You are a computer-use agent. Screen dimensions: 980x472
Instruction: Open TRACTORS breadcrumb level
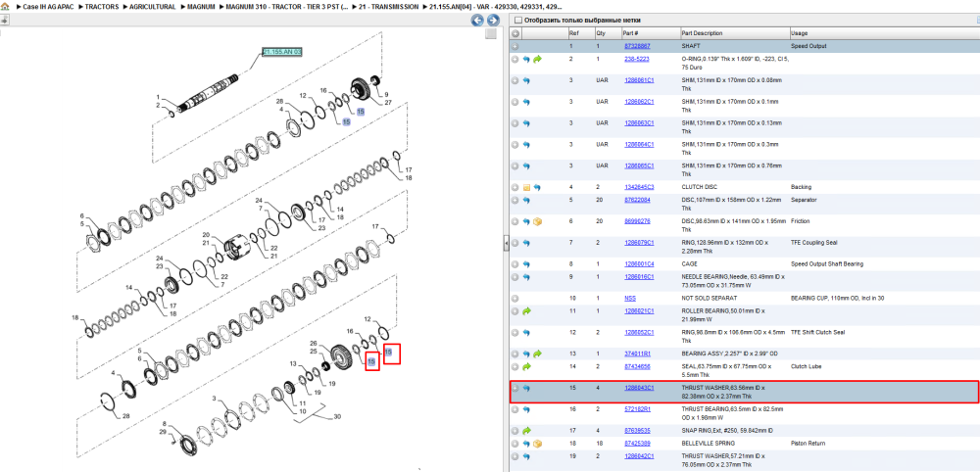point(103,7)
